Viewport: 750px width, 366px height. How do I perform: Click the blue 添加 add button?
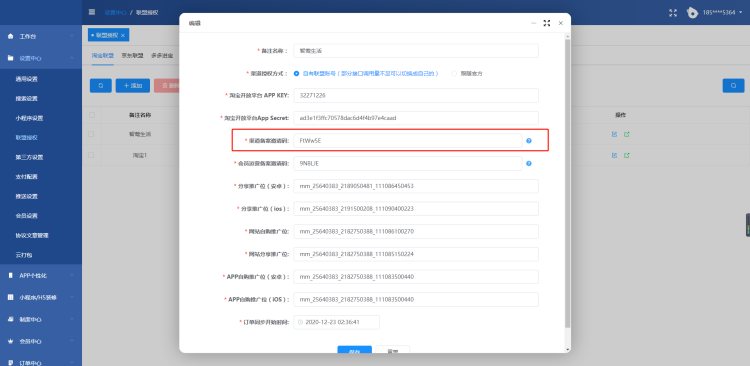(x=133, y=86)
